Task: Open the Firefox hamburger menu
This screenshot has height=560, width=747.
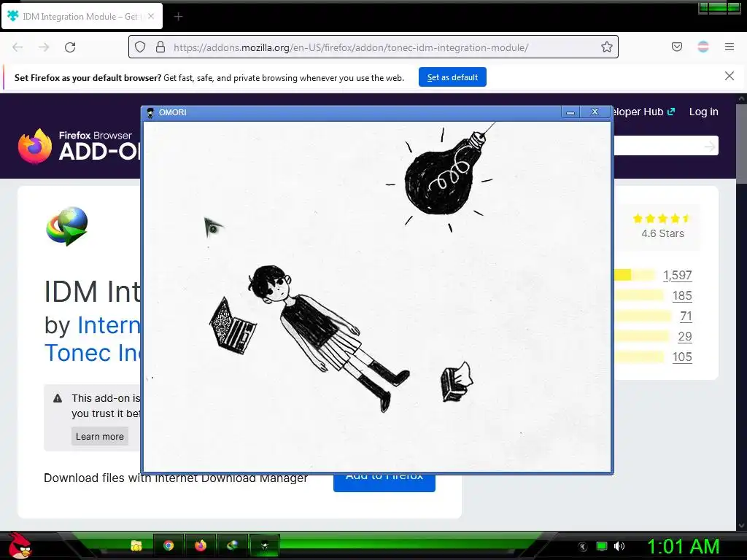Action: click(729, 47)
